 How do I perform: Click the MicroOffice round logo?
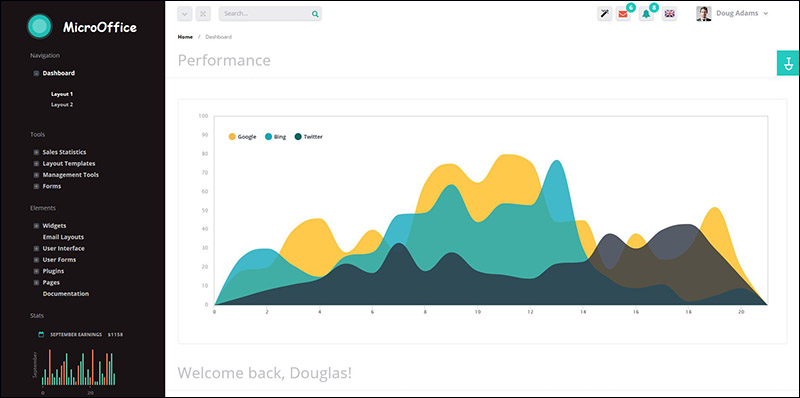pyautogui.click(x=39, y=27)
